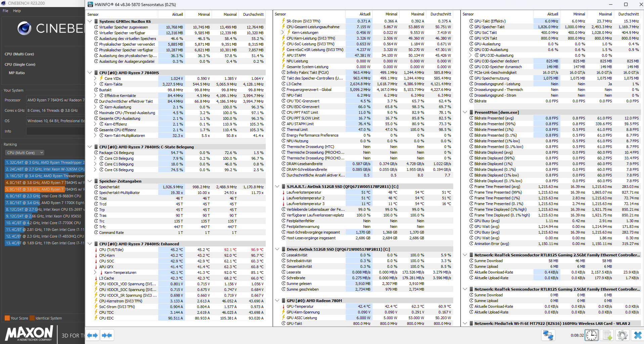Click lightning icon beside SR-Strom (SVI3 TFN)
Viewport: 644px width, 344px height.
point(284,21)
